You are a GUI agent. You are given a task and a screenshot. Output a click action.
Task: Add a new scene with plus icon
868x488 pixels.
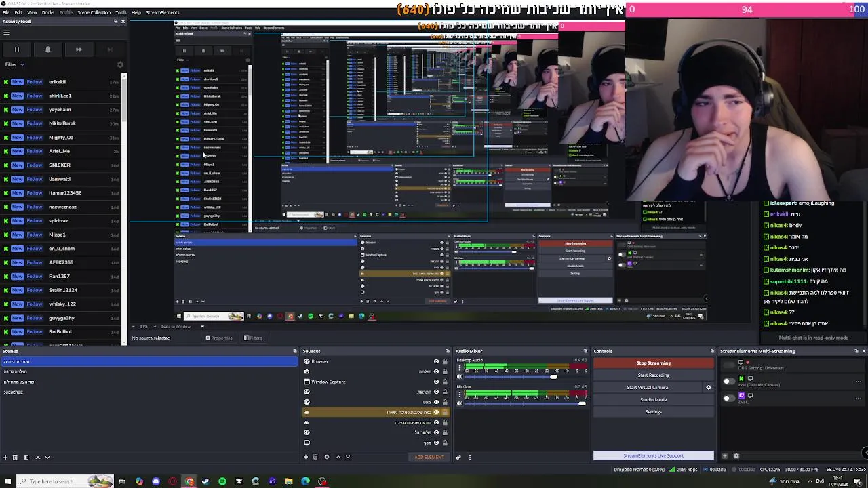5,457
